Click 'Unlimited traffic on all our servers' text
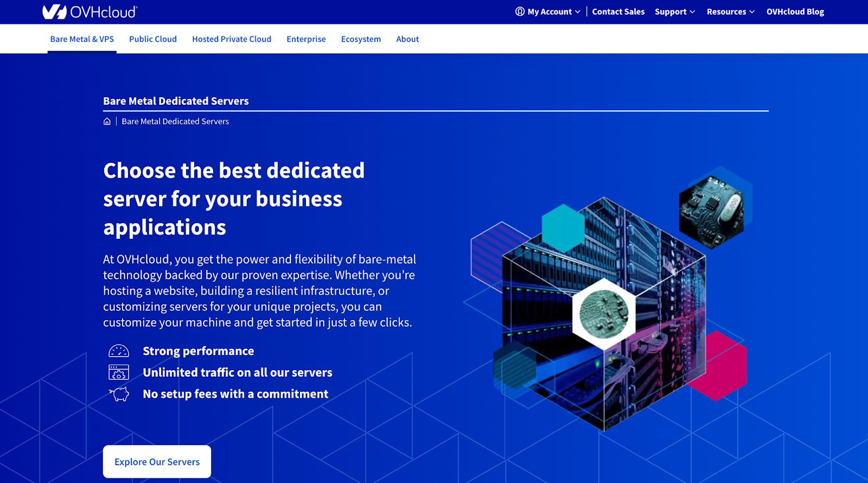Image resolution: width=868 pixels, height=483 pixels. (238, 372)
